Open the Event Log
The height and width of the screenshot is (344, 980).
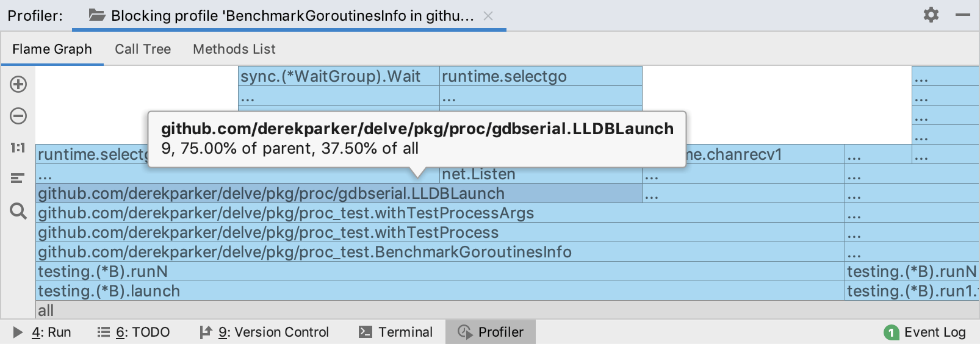[x=925, y=332]
